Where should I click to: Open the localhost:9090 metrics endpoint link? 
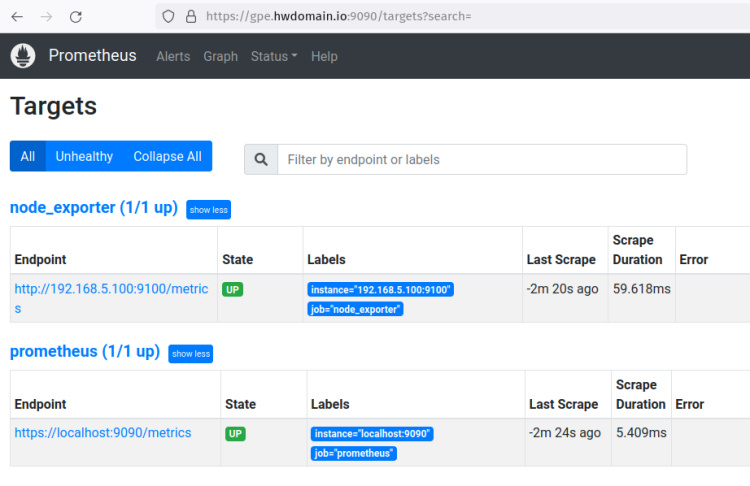pos(102,433)
